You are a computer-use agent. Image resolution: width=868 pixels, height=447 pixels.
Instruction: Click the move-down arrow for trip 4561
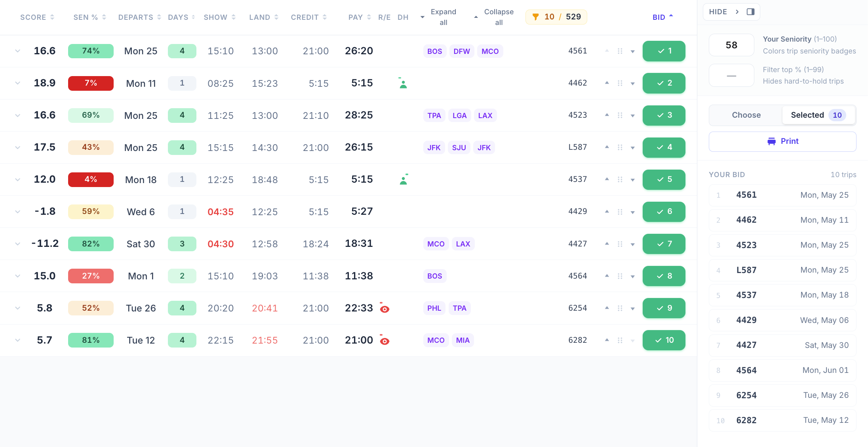click(x=632, y=52)
